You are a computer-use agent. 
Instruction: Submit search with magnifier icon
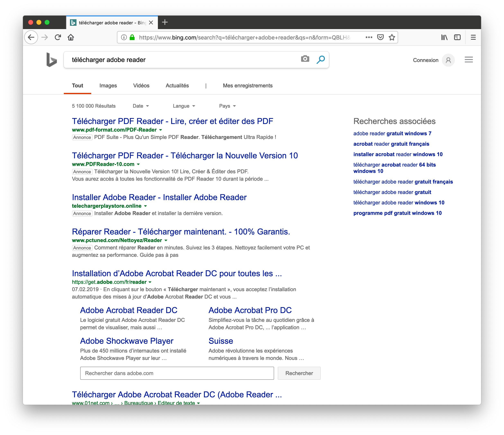[x=321, y=59]
